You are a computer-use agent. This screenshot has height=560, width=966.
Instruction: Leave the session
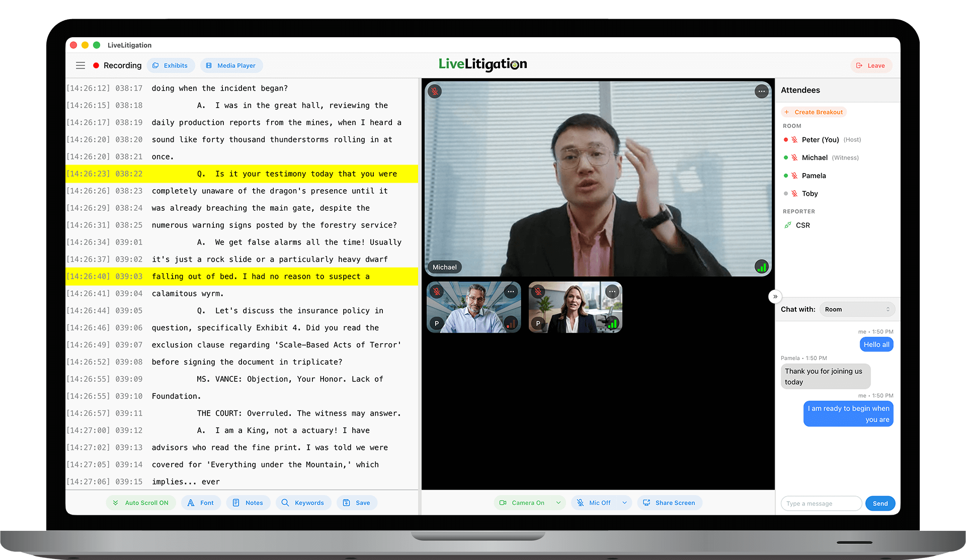click(871, 65)
